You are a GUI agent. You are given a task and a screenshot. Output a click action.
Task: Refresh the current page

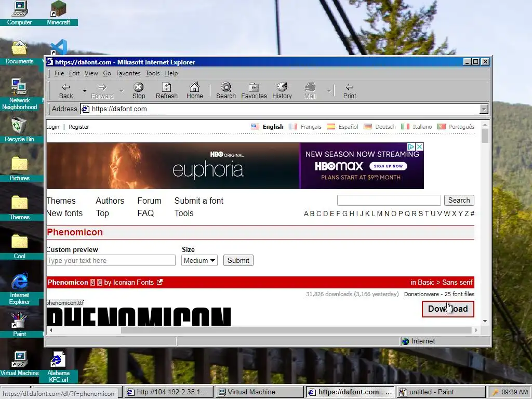point(167,90)
